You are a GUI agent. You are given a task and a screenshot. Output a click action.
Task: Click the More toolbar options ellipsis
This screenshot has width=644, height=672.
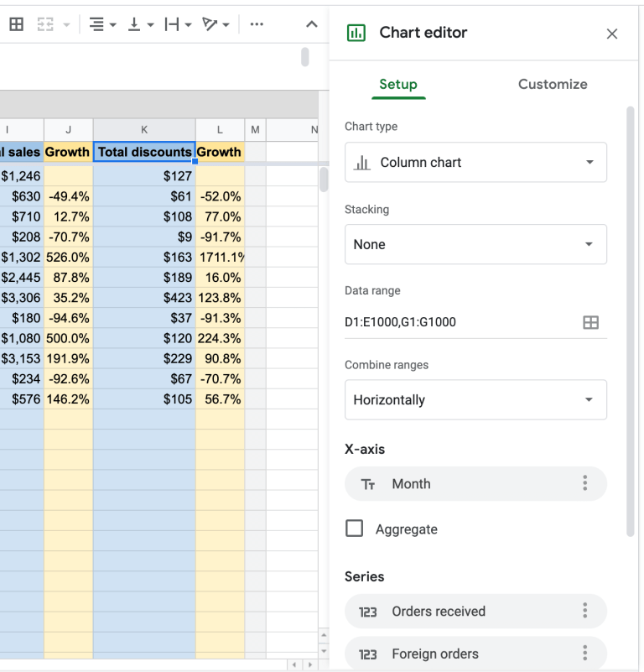257,23
